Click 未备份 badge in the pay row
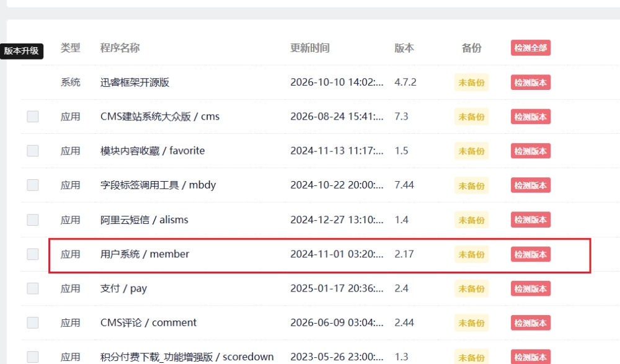This screenshot has width=620, height=364. (471, 289)
